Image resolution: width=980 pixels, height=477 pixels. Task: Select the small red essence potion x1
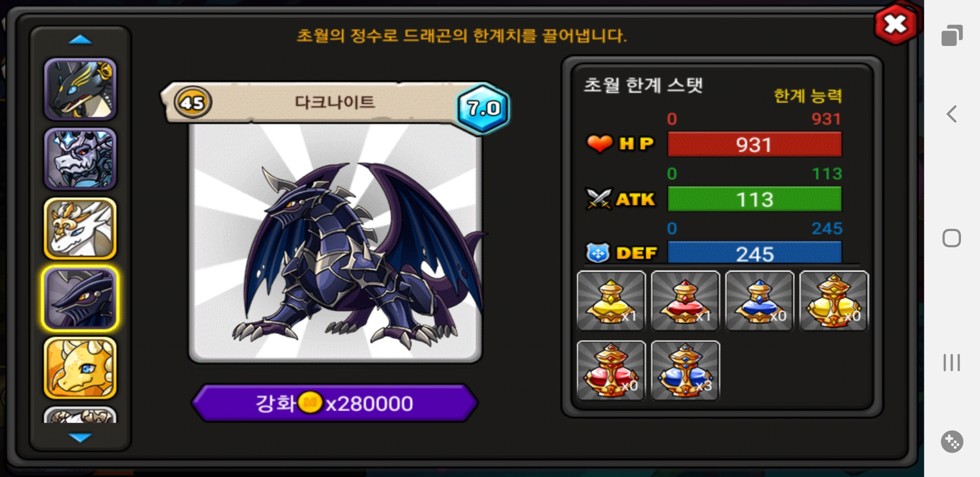(685, 301)
